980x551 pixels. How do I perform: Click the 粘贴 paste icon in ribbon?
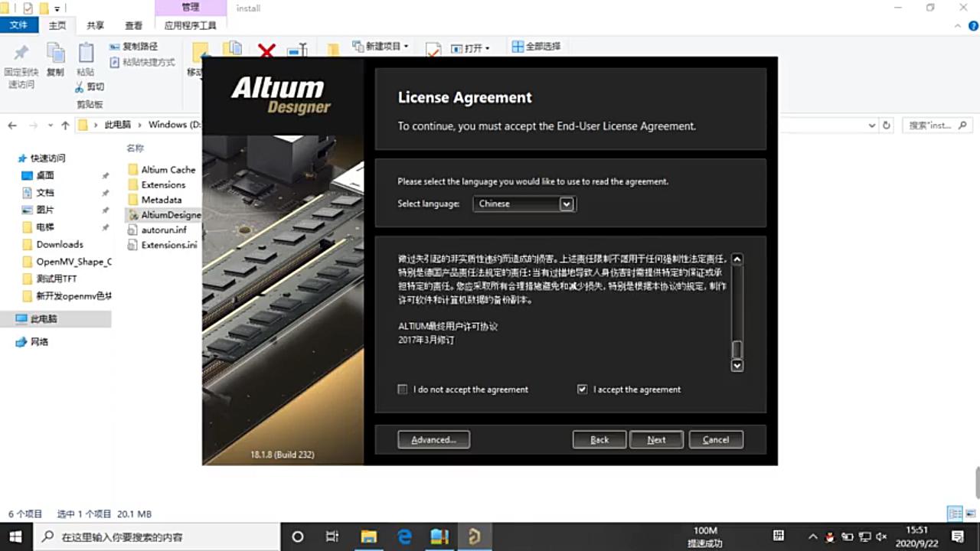coord(86,54)
